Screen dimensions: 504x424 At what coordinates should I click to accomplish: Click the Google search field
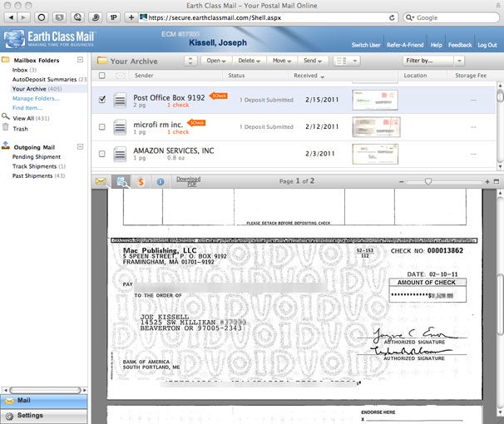(452, 17)
